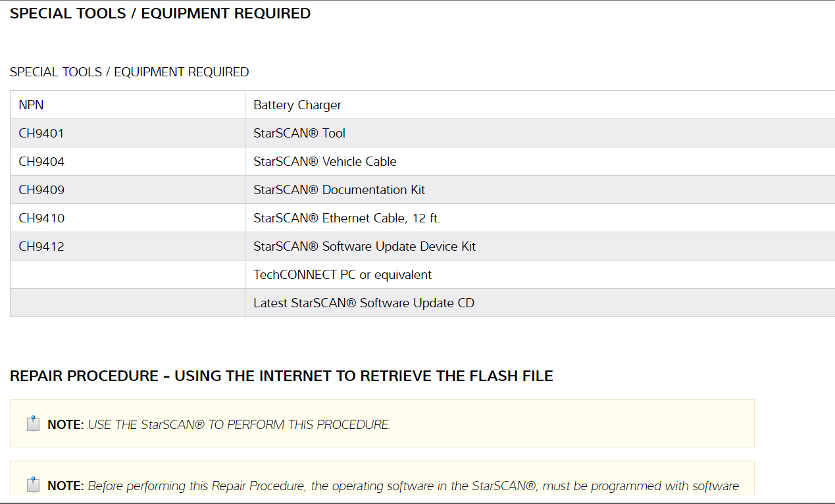Select part number CH9401
Screen dimensions: 835x504
[41, 134]
